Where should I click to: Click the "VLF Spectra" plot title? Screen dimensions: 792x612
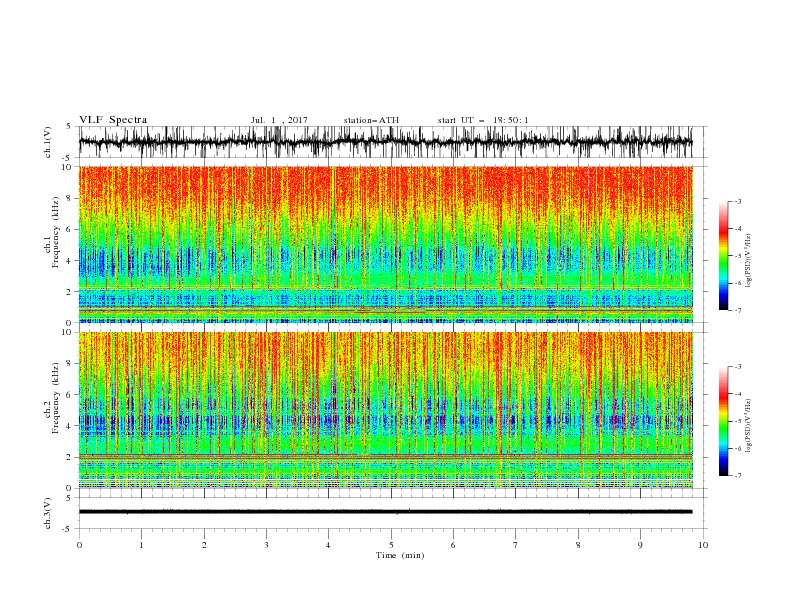tap(113, 120)
